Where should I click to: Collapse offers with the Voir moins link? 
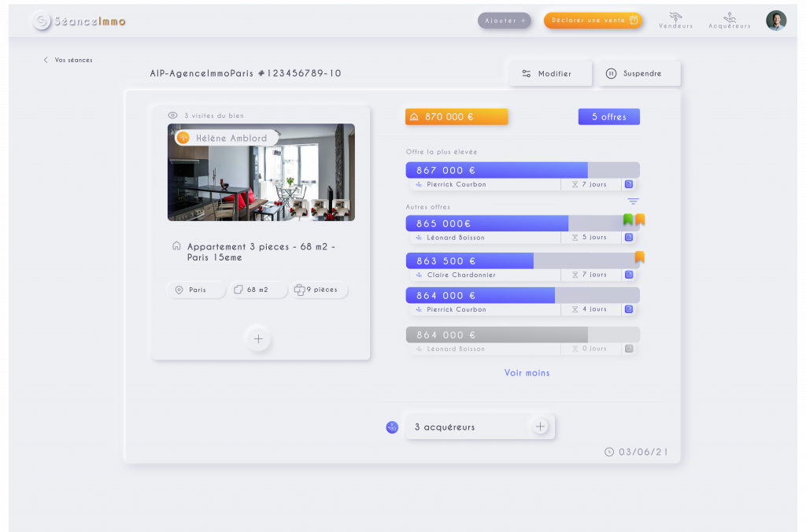(x=527, y=372)
